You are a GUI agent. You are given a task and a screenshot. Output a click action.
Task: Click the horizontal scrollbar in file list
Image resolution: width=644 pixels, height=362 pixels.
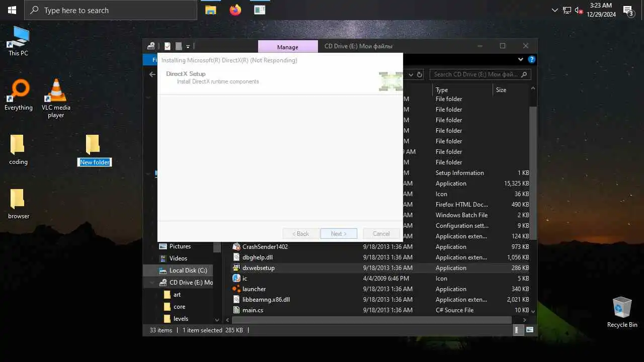[371, 320]
